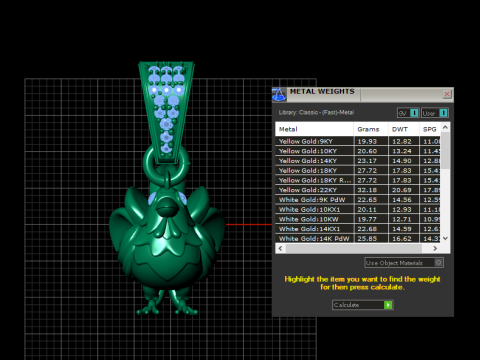Click the Metal Weights title bar
Viewport: 480px width, 360px height.
(x=363, y=94)
